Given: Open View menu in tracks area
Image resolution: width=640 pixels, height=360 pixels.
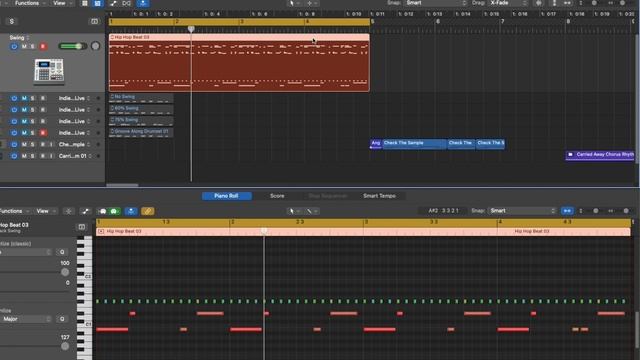Looking at the screenshot, I should (x=62, y=3).
